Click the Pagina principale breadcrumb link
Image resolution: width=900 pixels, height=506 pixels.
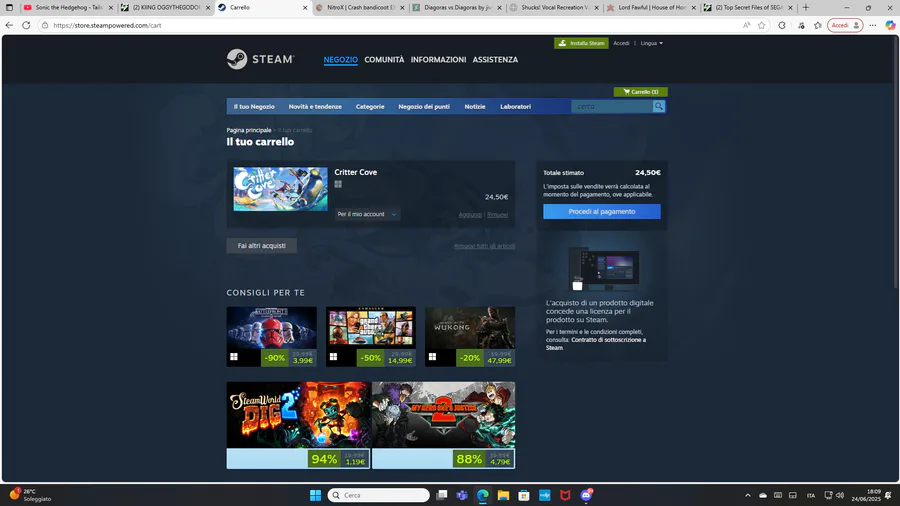(x=249, y=130)
